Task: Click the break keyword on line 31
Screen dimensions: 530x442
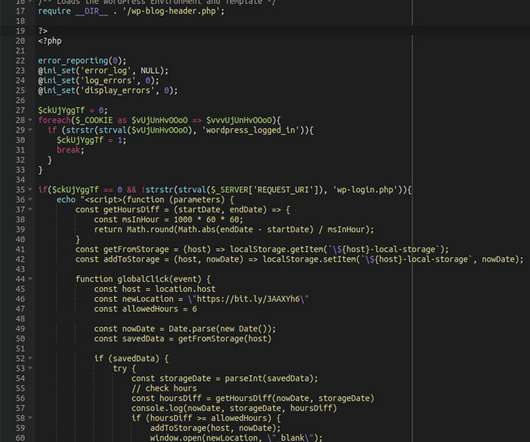Action: (x=68, y=150)
